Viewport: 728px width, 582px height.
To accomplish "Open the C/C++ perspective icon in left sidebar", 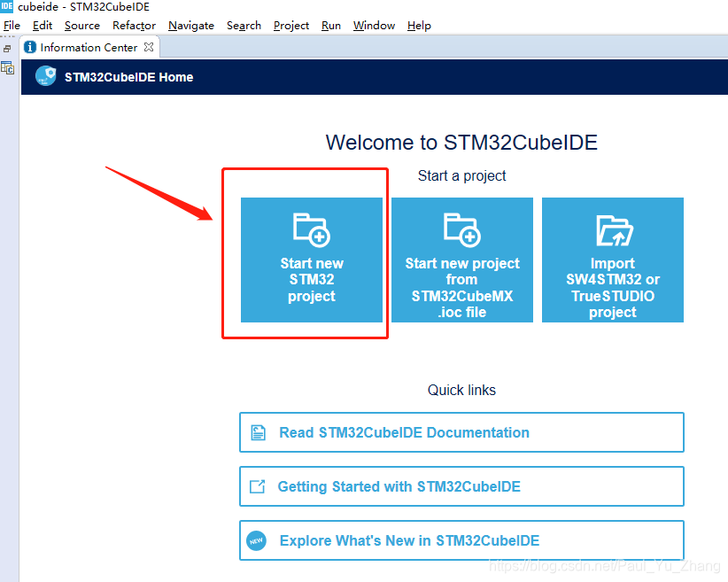I will [7, 68].
